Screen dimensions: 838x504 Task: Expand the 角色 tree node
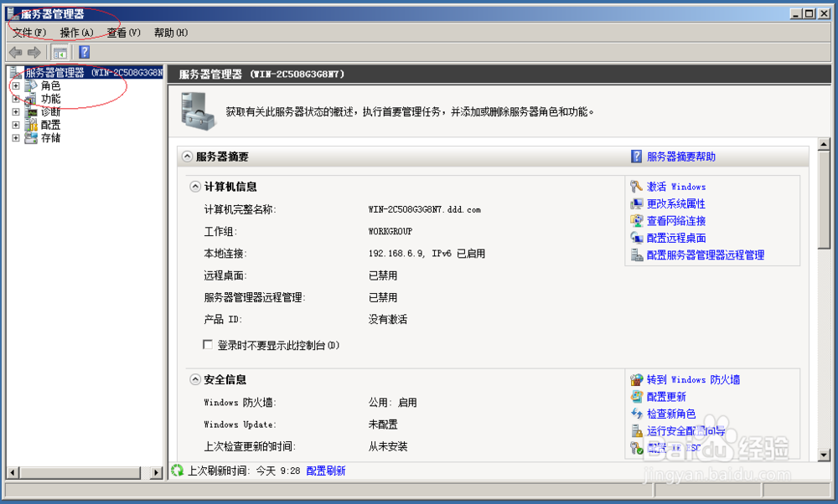pos(16,85)
